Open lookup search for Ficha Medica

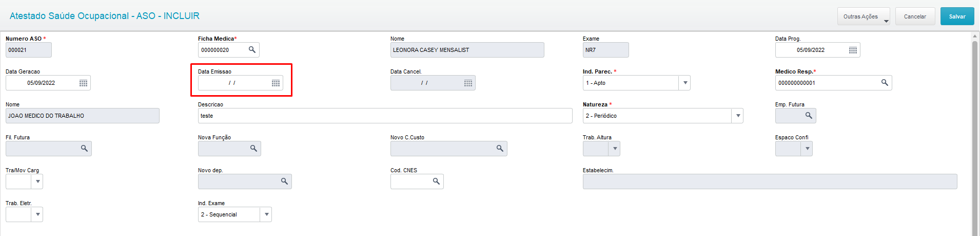pos(252,50)
